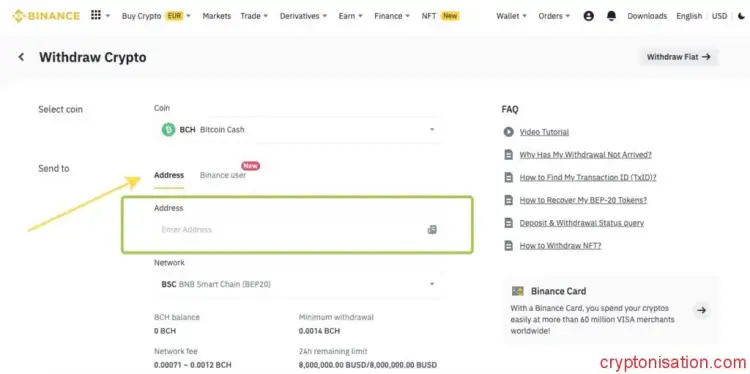Open the Downloads menu item
Viewport: 750px width, 374px height.
tap(647, 16)
